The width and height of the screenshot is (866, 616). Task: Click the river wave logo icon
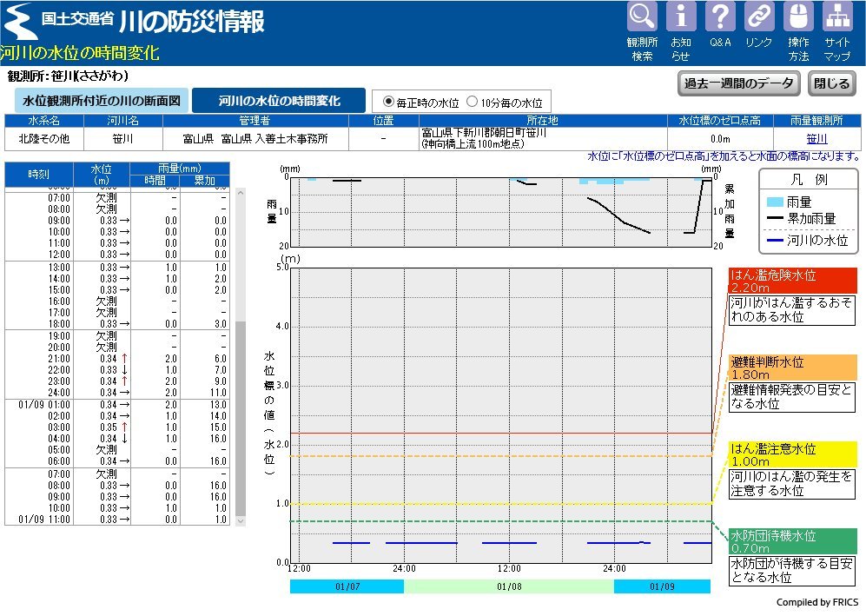pos(20,22)
